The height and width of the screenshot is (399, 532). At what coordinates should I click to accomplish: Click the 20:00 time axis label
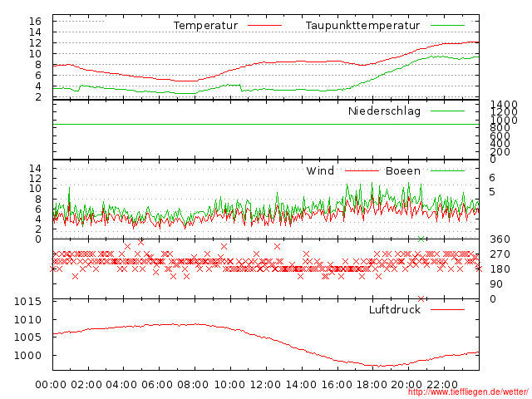[x=406, y=385]
